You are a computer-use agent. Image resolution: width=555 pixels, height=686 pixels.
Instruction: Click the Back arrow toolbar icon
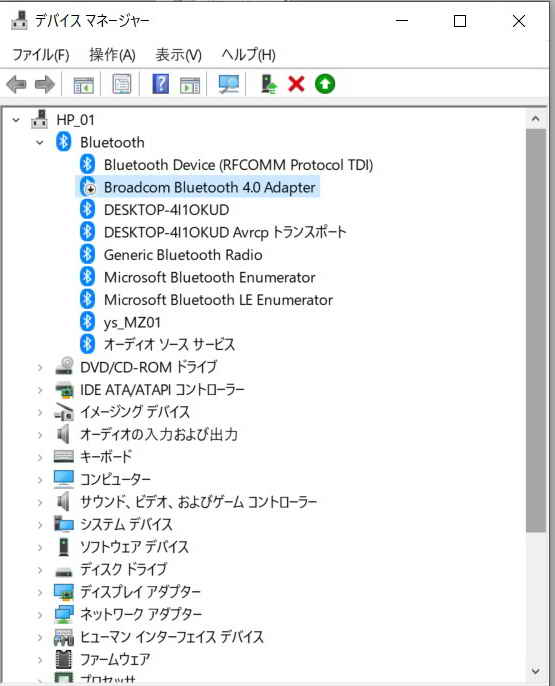pos(17,84)
